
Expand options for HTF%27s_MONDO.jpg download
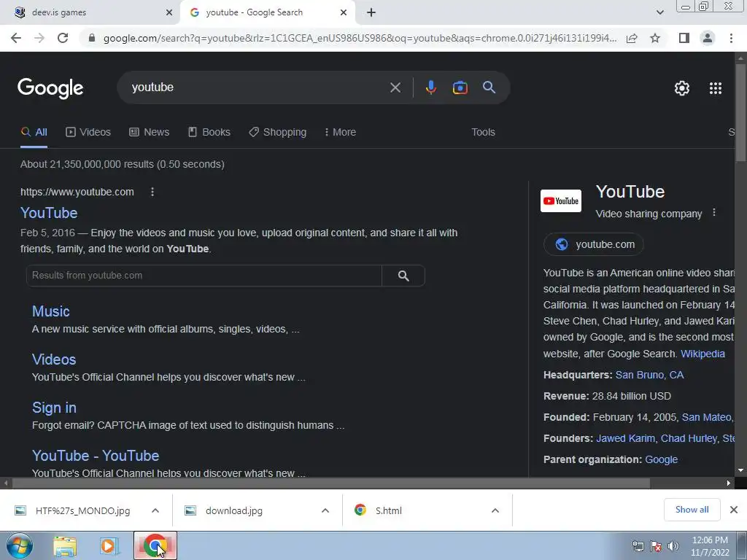155,510
